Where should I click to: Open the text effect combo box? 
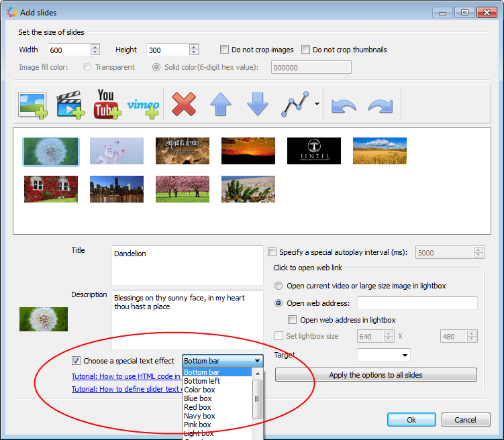tap(222, 361)
